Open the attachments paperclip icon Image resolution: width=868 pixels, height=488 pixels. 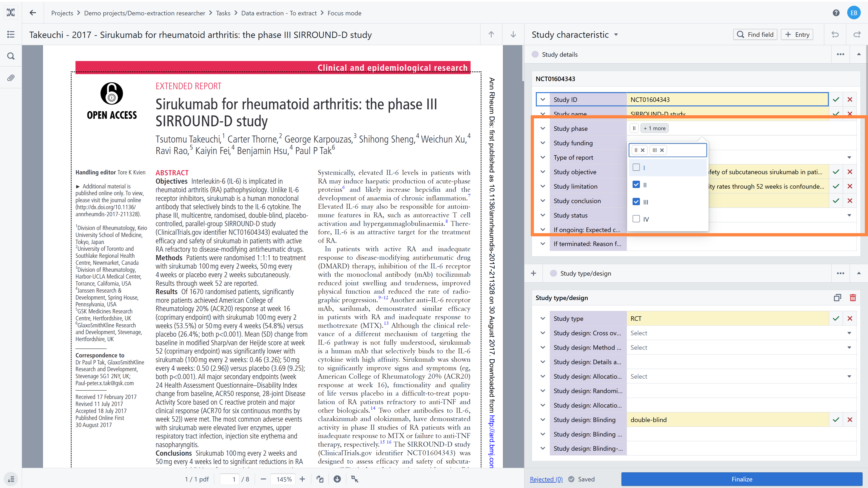tap(11, 78)
